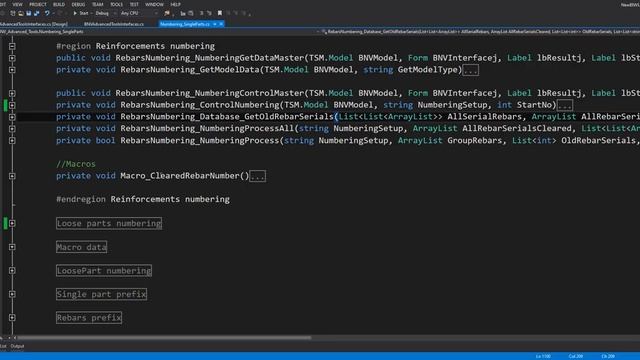Expand the RebarsNumbering_NumberingGetDataMaster method
This screenshot has width=640, height=360.
[12, 58]
